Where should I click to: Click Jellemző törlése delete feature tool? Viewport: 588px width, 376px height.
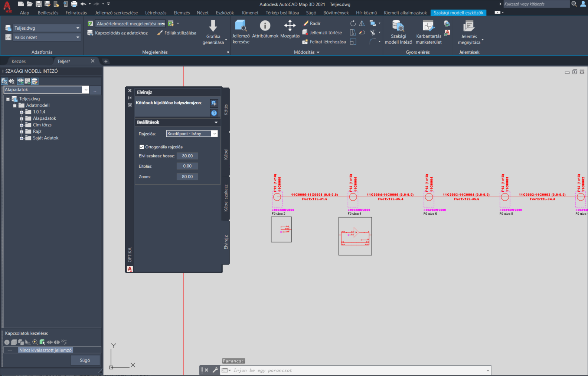[322, 33]
